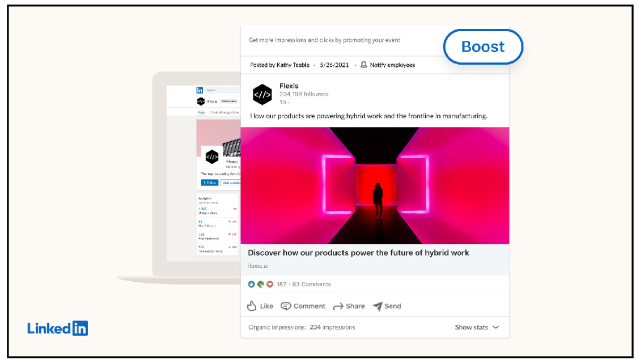Open the 'Discover how our products' article headline
The width and height of the screenshot is (644, 364).
pyautogui.click(x=358, y=253)
